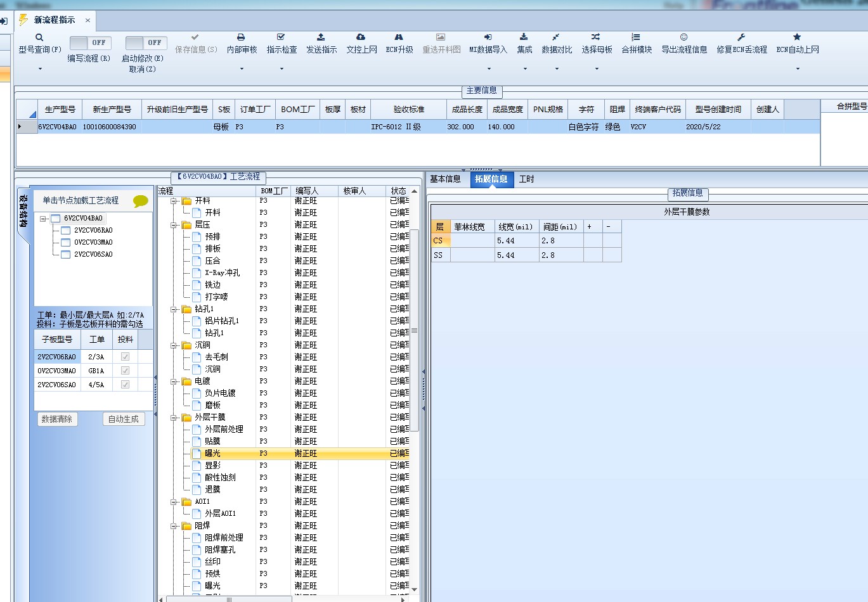Click the - column button in 外层干膜参数
The width and height of the screenshot is (868, 602).
point(612,226)
